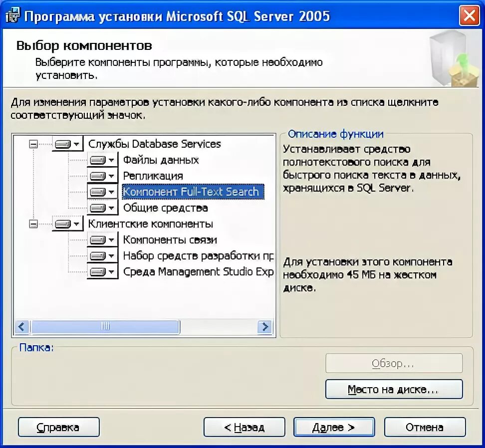Screen dimensions: 485x448
Task: Select Службы Database Services tree item
Action: tap(154, 144)
